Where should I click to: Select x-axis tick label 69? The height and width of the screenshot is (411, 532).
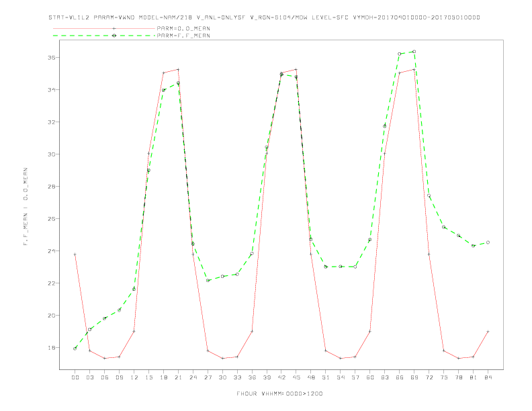point(414,377)
